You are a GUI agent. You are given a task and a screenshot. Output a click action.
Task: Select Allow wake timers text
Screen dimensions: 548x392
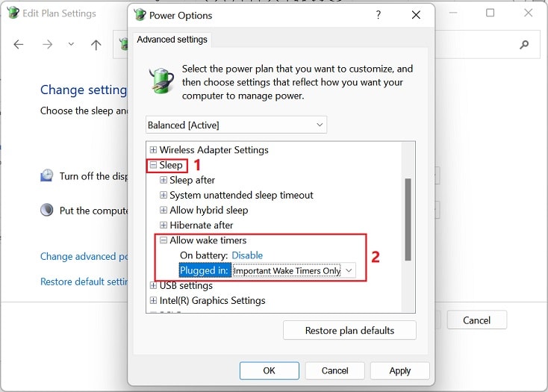pyautogui.click(x=208, y=240)
